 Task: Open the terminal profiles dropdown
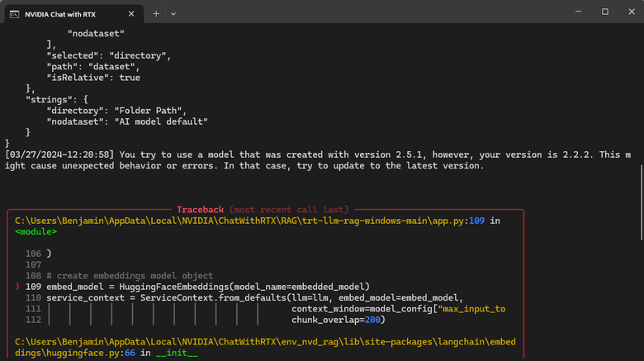tap(173, 14)
